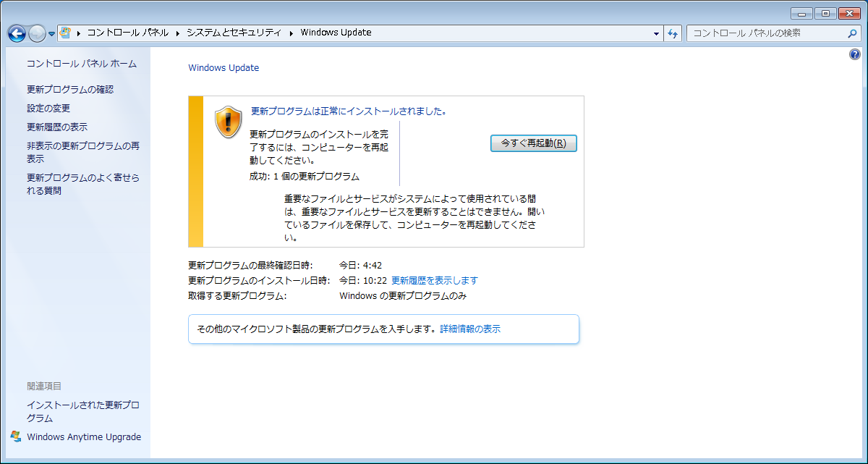This screenshot has width=868, height=464.
Task: Expand the arrow before コントロール パネル breadcrumb
Action: (78, 33)
